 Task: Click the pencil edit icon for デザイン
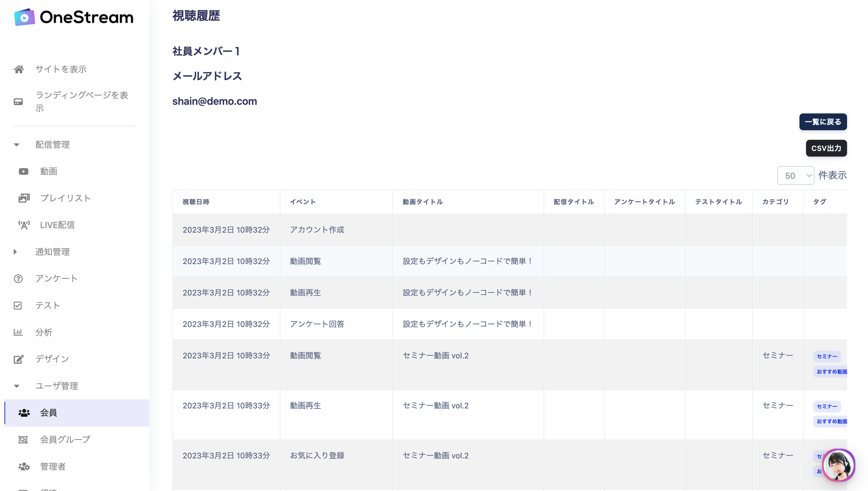(x=18, y=359)
